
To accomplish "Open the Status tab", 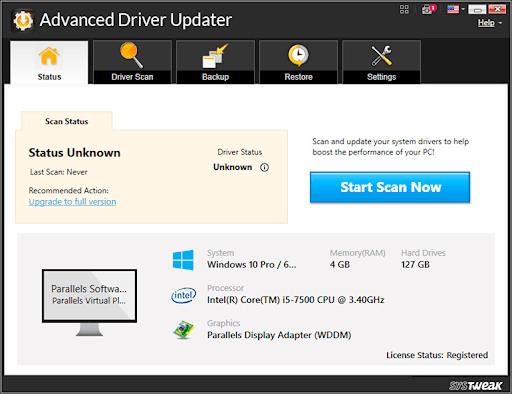I will pyautogui.click(x=49, y=62).
